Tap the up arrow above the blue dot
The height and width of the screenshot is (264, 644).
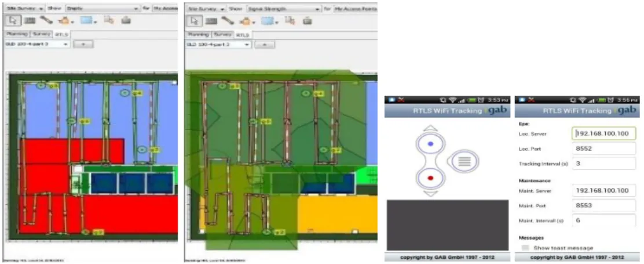[x=430, y=128]
